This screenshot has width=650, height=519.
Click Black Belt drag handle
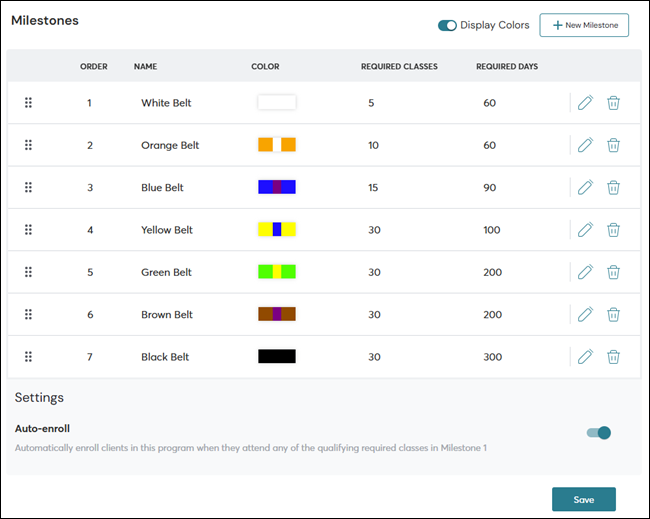pyautogui.click(x=28, y=357)
